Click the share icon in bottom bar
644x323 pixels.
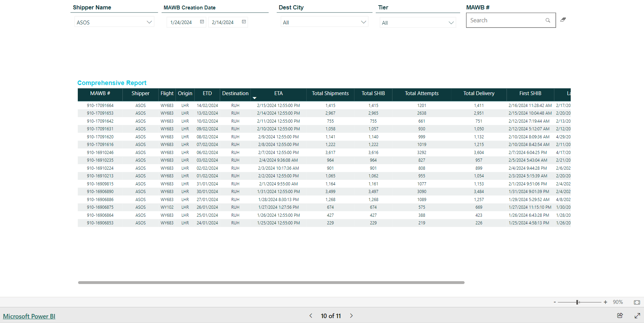click(x=620, y=315)
